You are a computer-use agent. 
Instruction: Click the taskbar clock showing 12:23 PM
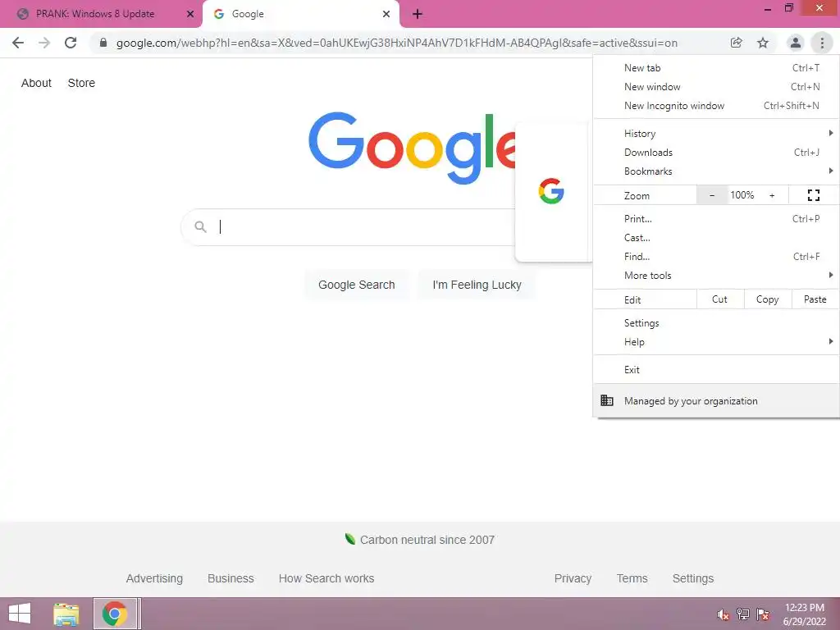coord(805,614)
